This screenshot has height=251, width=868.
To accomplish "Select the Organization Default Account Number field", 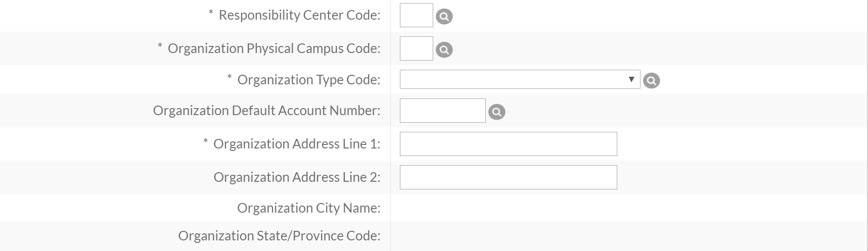I will 443,111.
